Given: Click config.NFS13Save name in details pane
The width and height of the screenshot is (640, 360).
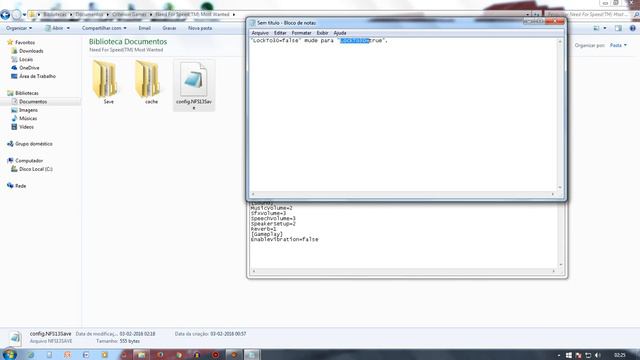Looking at the screenshot, I should [50, 334].
